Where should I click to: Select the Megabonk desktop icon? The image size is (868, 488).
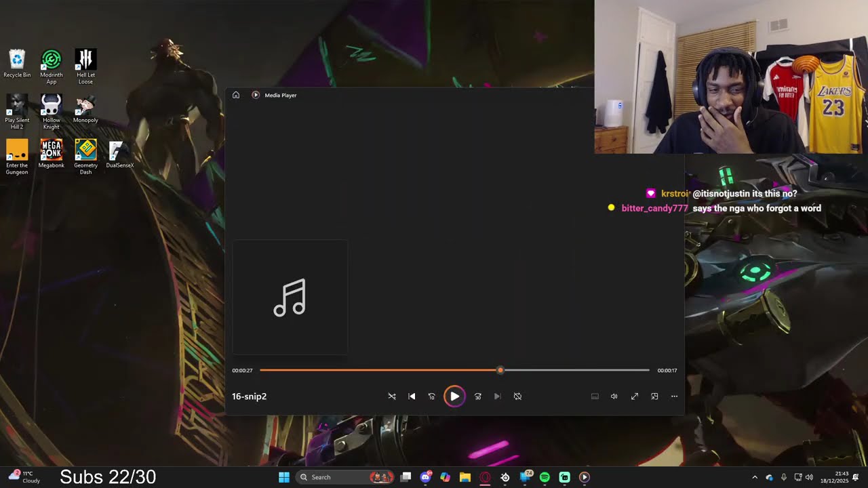pos(52,154)
